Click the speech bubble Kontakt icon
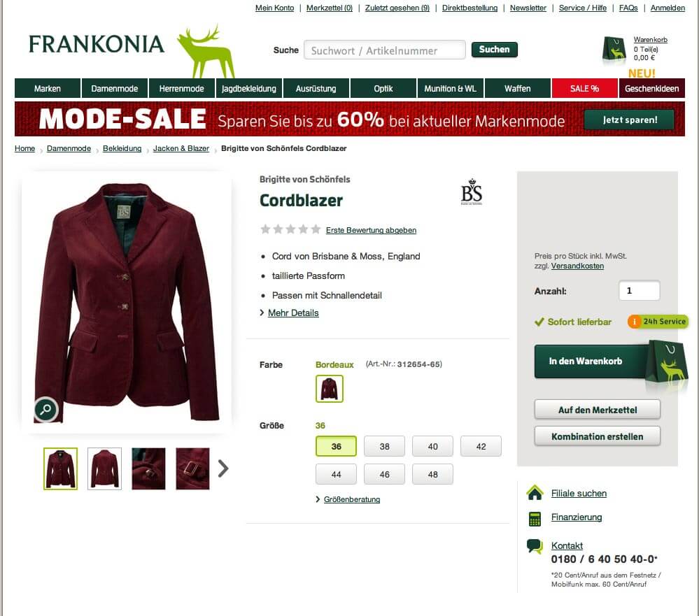The height and width of the screenshot is (616, 699). [535, 546]
